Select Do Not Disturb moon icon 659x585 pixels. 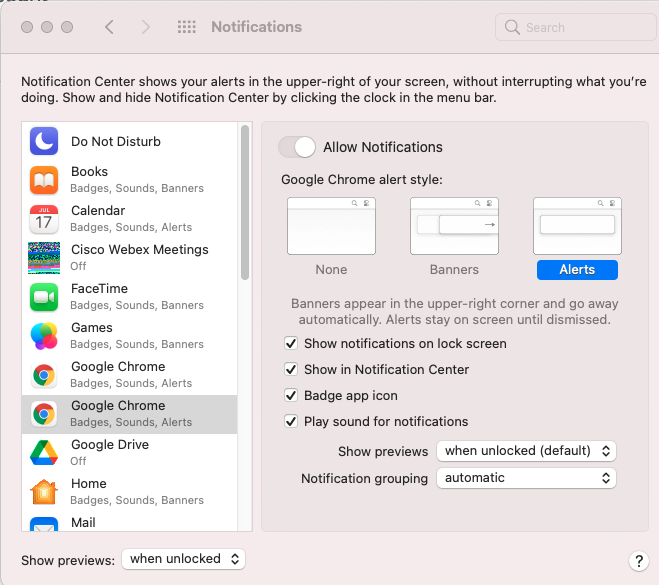[x=44, y=141]
